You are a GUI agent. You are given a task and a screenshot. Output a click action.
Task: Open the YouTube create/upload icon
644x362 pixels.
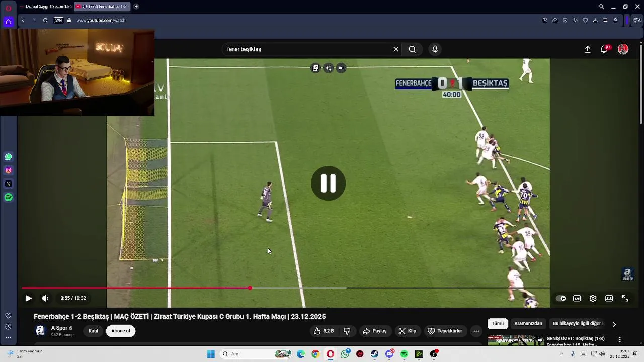pos(587,49)
